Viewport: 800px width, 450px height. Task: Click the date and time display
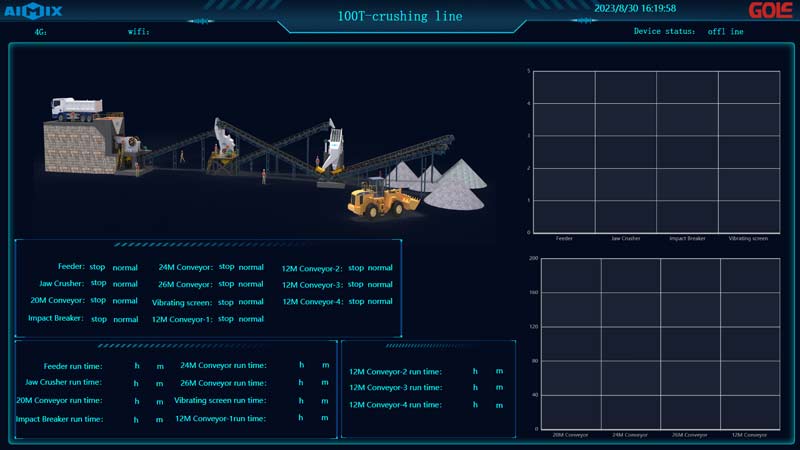click(x=635, y=8)
